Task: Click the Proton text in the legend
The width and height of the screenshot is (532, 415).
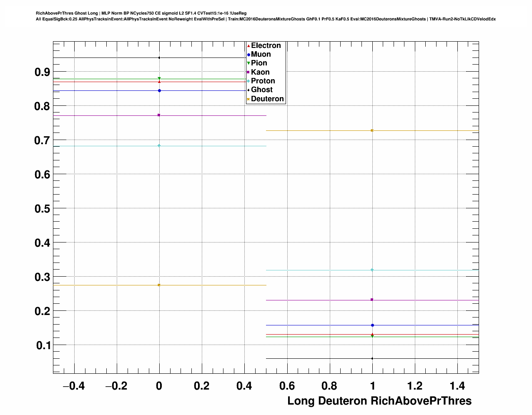Action: click(x=263, y=81)
